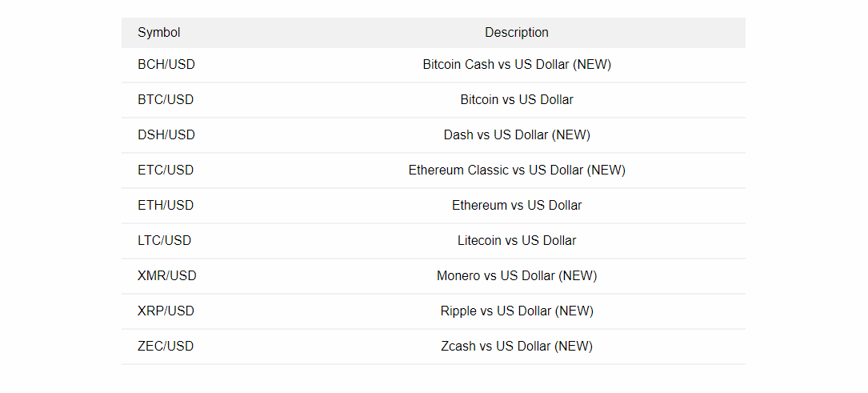Image resolution: width=868 pixels, height=393 pixels.
Task: Click Ripple vs US Dollar description
Action: (517, 311)
